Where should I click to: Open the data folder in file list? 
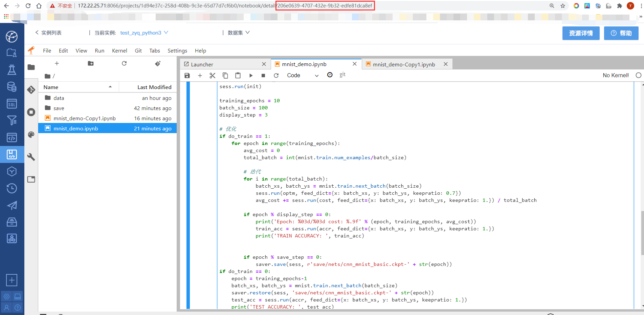pyautogui.click(x=108, y=98)
